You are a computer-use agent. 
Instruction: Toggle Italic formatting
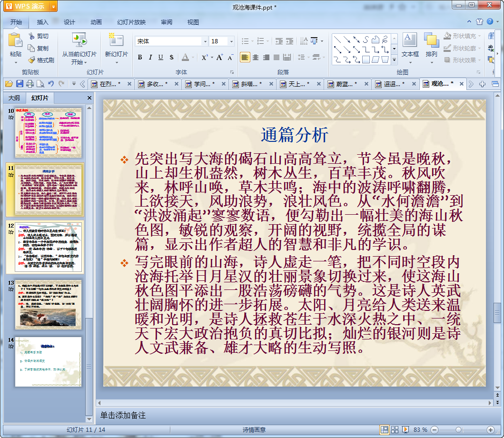150,57
